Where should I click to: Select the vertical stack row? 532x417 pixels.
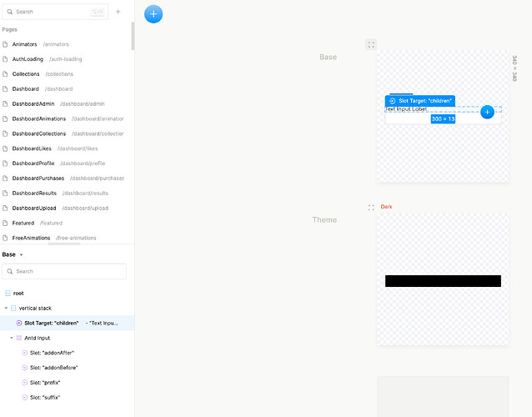click(x=68, y=308)
